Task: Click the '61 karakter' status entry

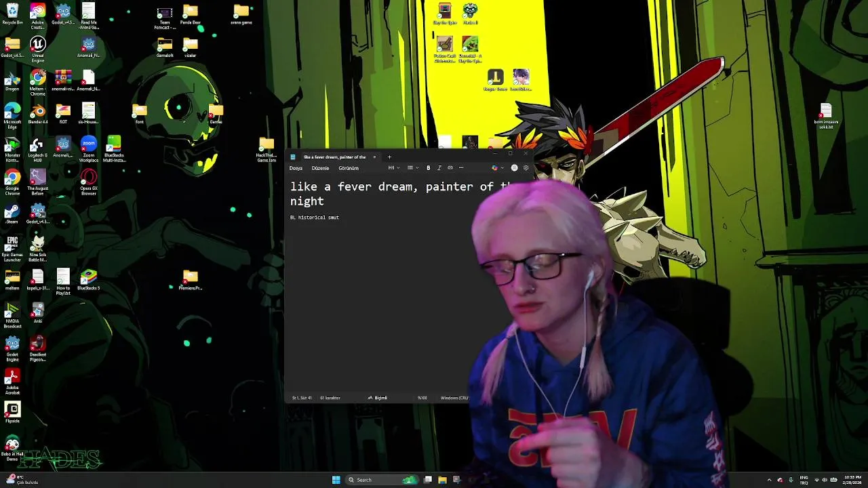Action: tap(330, 398)
